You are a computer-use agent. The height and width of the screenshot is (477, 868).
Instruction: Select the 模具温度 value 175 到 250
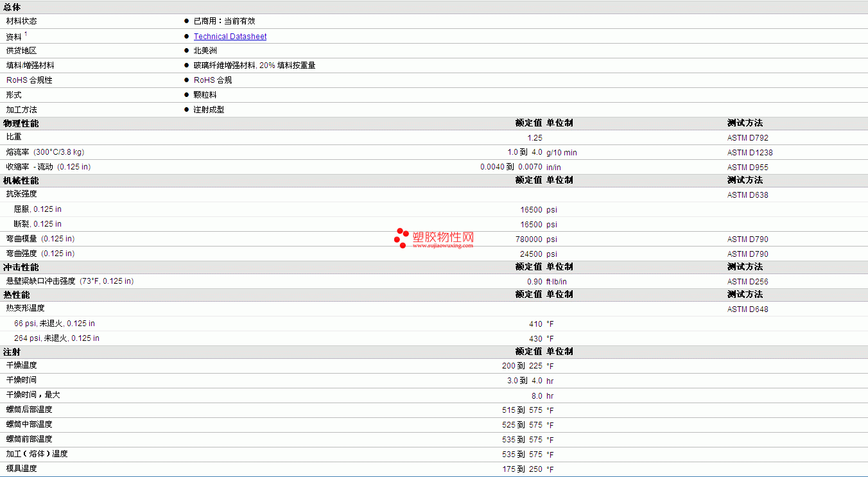tap(522, 469)
